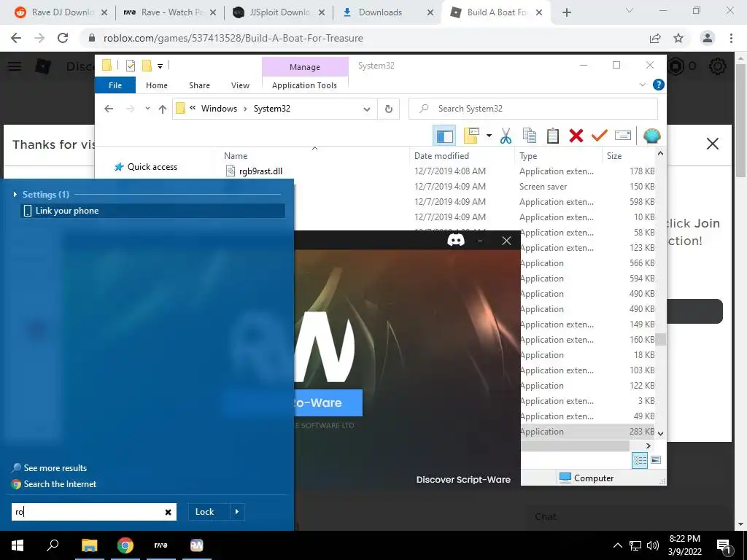Click the shell globe icon in Explorer toolbar
The image size is (747, 560).
pos(651,136)
